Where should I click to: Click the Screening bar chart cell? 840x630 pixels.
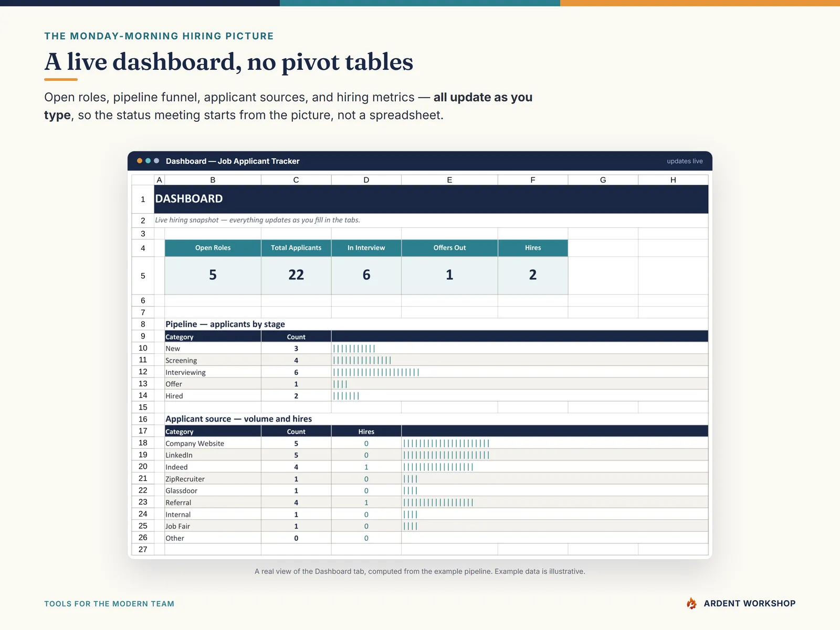[520, 360]
